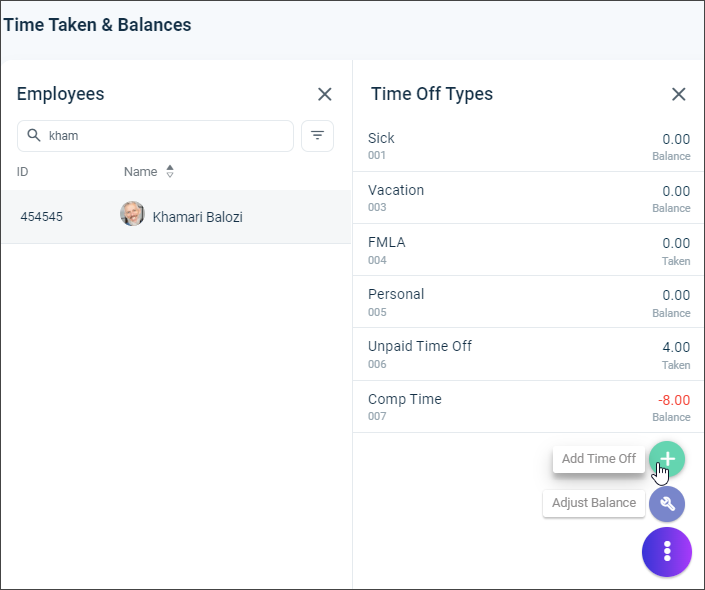This screenshot has width=705, height=590.
Task: Open the FMLA time off row
Action: pyautogui.click(x=528, y=250)
